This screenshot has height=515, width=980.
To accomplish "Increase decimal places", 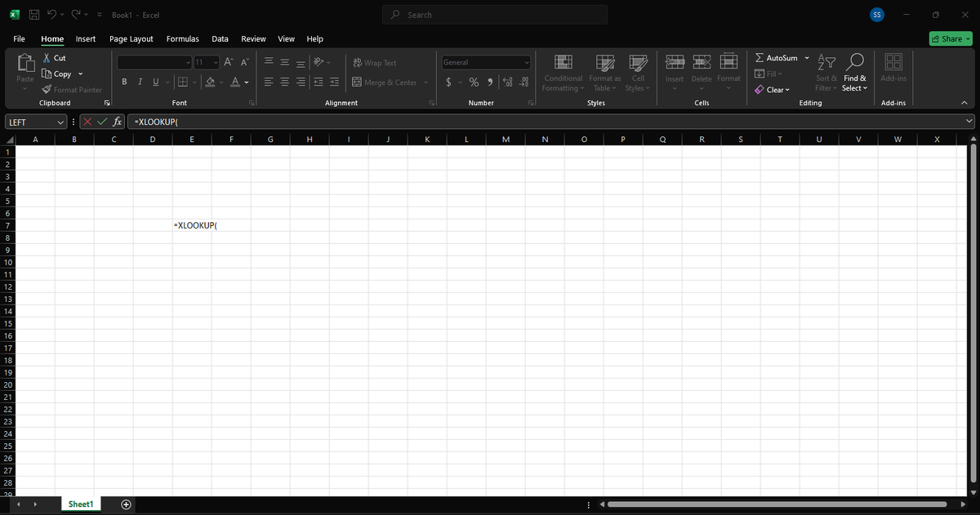I will (507, 82).
